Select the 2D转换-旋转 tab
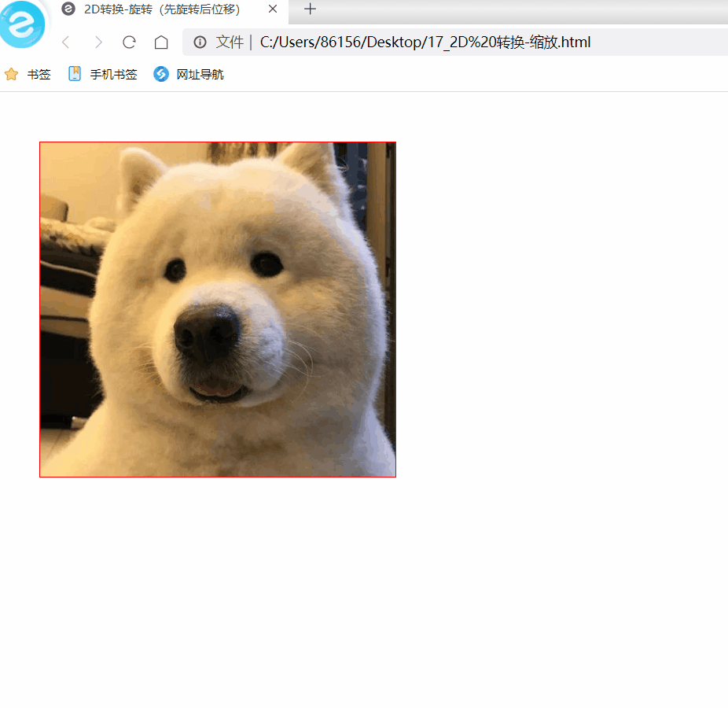 coord(170,9)
